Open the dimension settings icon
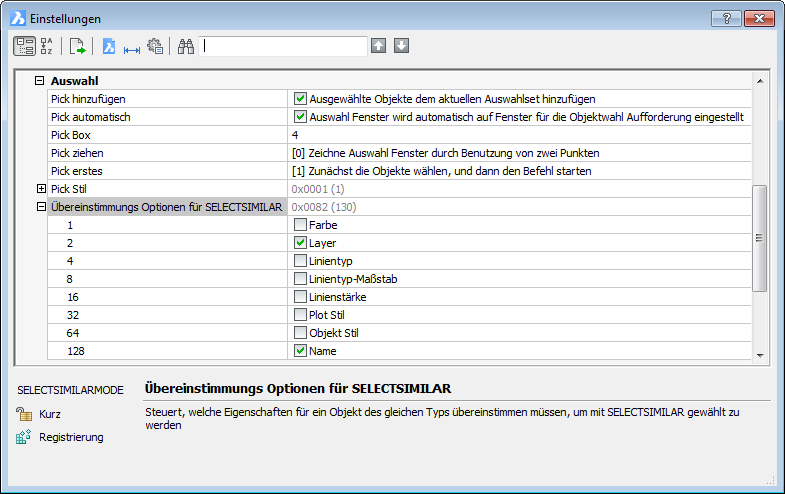 click(x=131, y=46)
